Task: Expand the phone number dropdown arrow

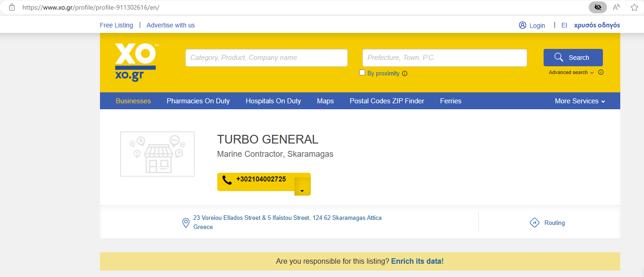Action: point(302,190)
